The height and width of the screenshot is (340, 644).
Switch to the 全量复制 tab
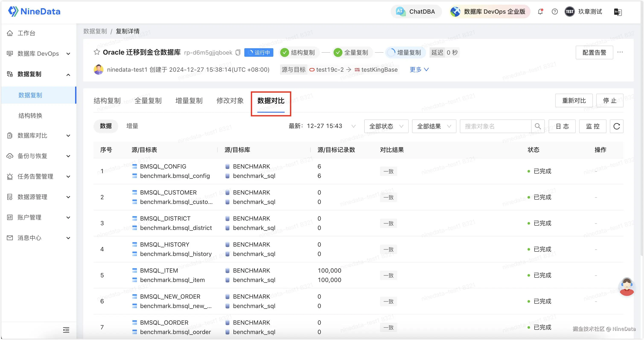[x=148, y=101]
